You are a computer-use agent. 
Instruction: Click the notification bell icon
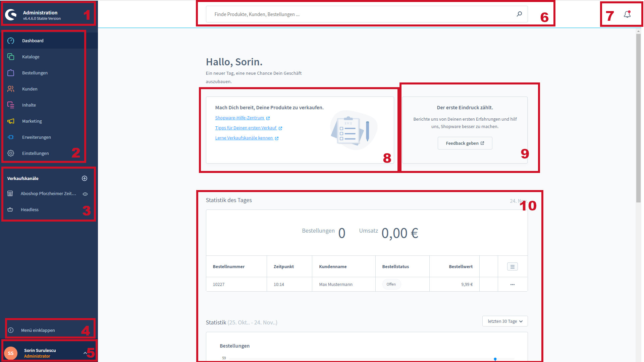tap(627, 14)
